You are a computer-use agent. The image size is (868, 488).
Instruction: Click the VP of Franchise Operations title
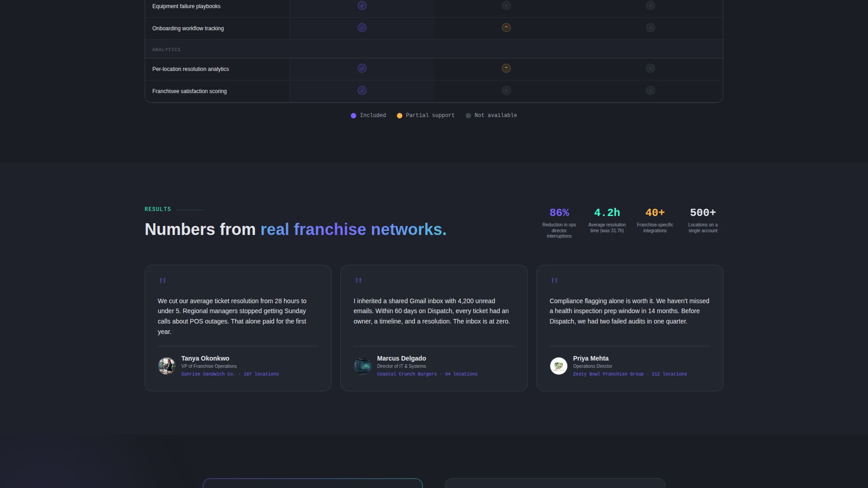[209, 366]
